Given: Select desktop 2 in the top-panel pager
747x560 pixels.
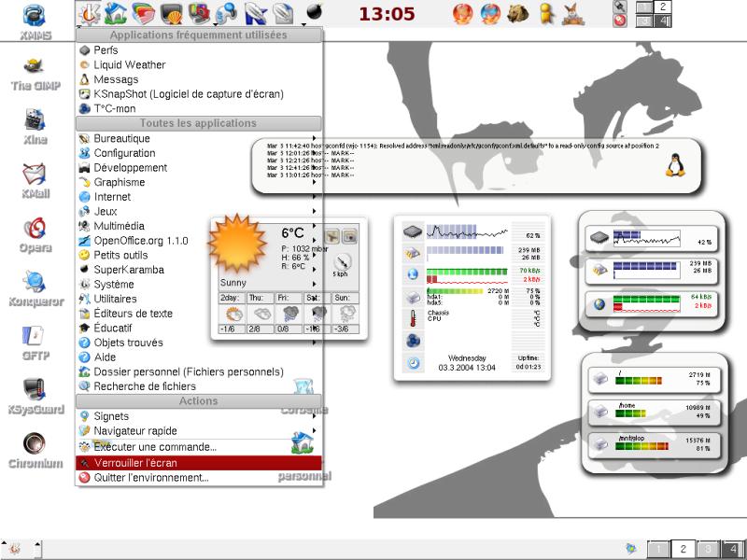Looking at the screenshot, I should 662,7.
